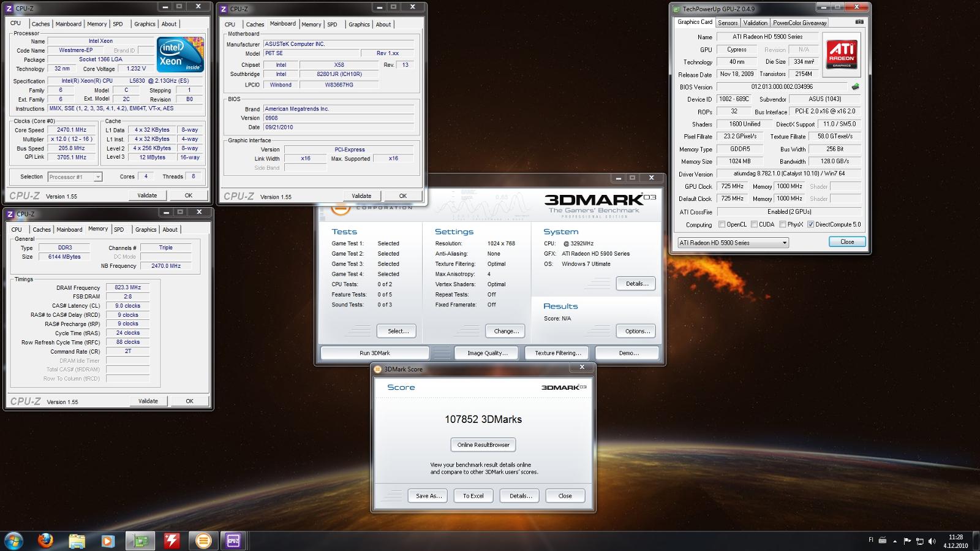Viewport: 980px width, 551px height.
Task: Click Validate in Memory CPU-Z window
Action: (x=148, y=401)
